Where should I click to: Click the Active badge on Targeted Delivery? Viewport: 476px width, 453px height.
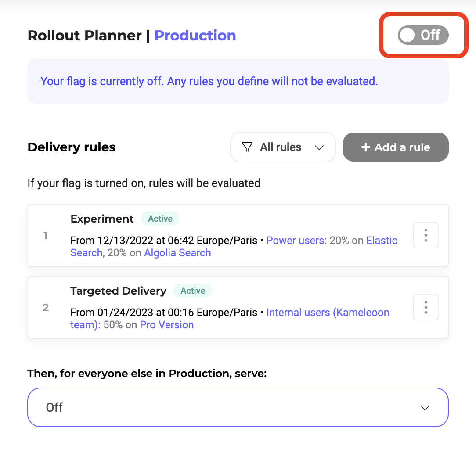coord(193,291)
